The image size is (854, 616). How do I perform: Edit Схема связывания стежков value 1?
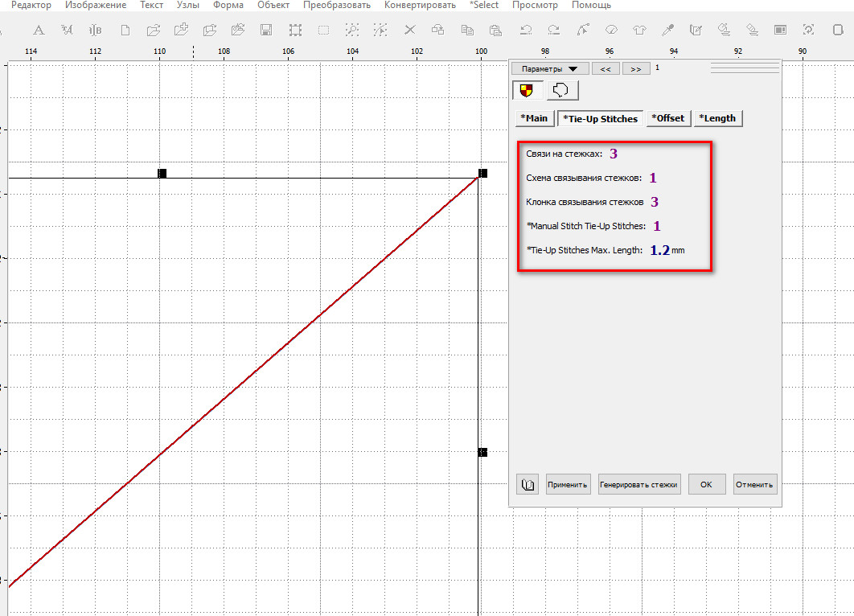point(653,178)
